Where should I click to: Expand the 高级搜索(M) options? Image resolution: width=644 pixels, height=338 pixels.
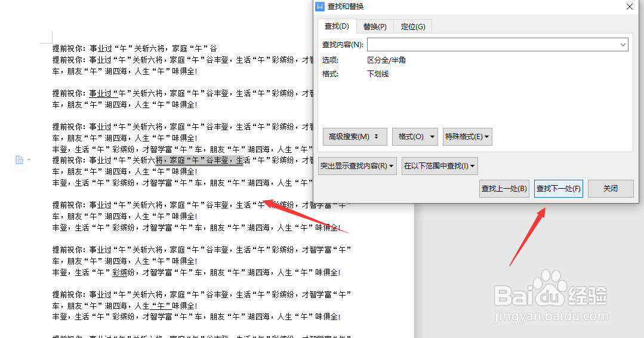tap(355, 137)
